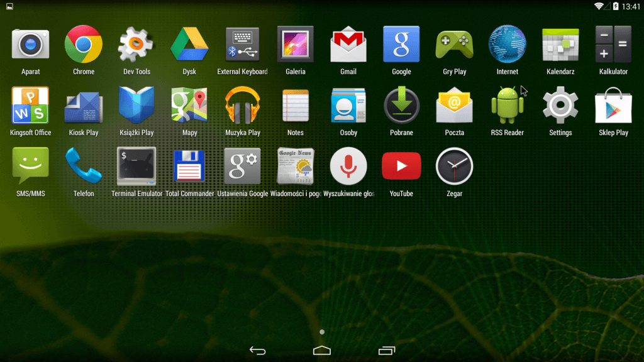Tap the battery status icon
The image size is (644, 362).
(616, 6)
